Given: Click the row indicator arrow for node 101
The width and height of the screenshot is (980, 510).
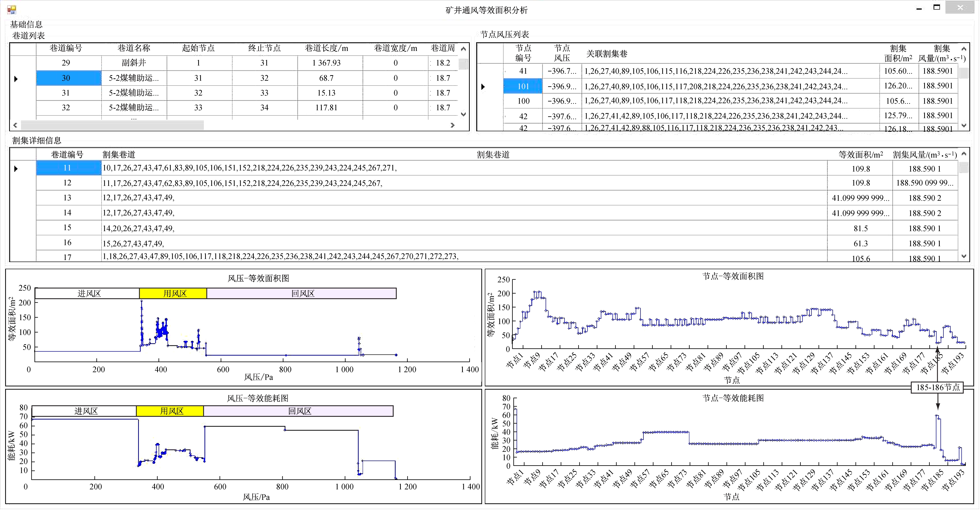Looking at the screenshot, I should click(483, 87).
